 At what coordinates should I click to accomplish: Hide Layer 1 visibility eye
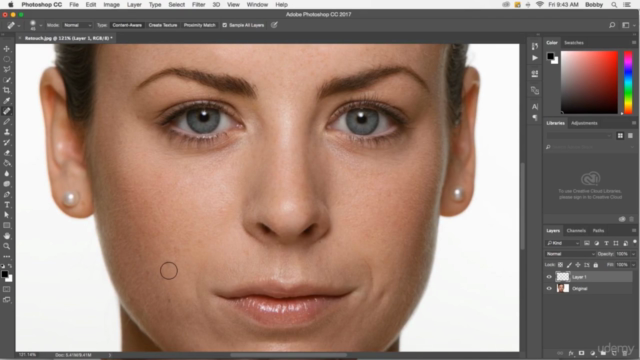click(549, 277)
